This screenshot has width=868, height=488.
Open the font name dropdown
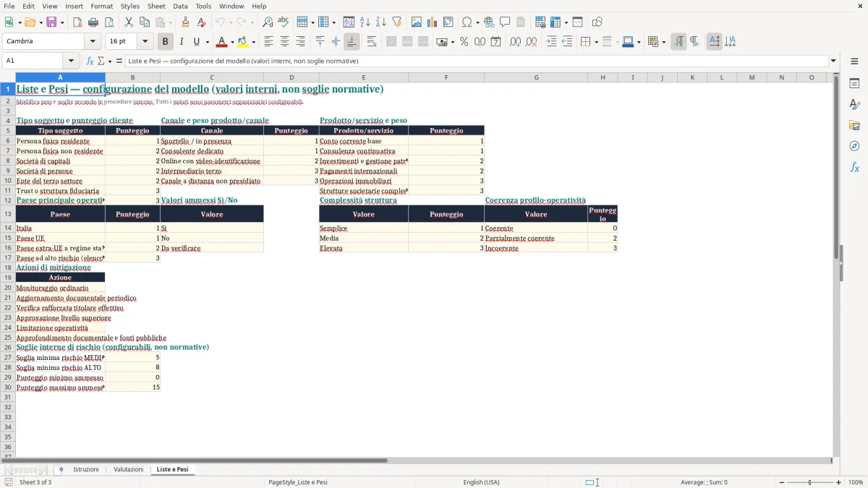tap(93, 42)
